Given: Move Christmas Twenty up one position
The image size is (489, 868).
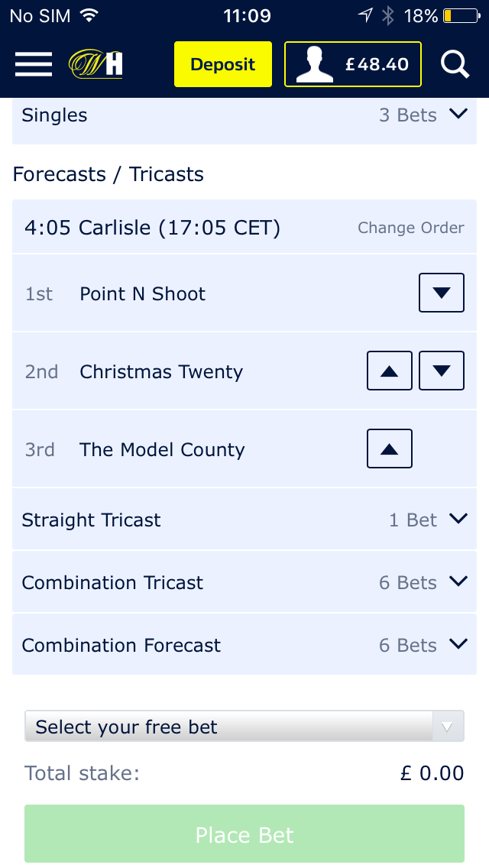Looking at the screenshot, I should coord(389,370).
